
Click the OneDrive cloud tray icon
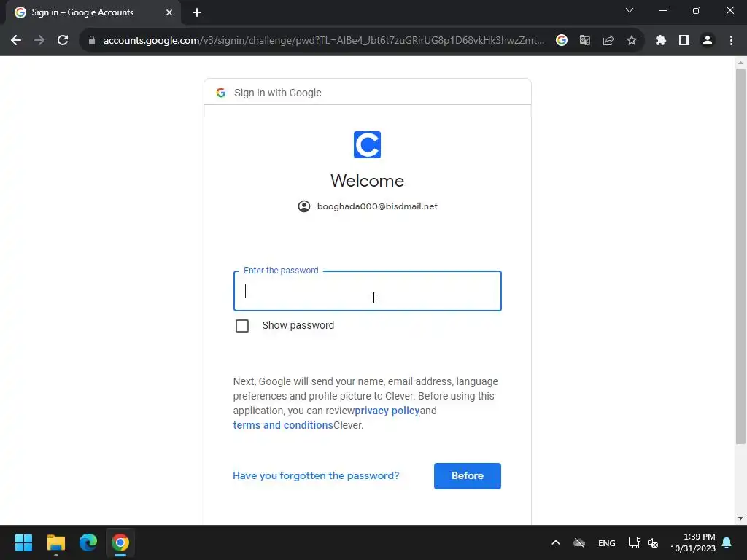click(579, 542)
